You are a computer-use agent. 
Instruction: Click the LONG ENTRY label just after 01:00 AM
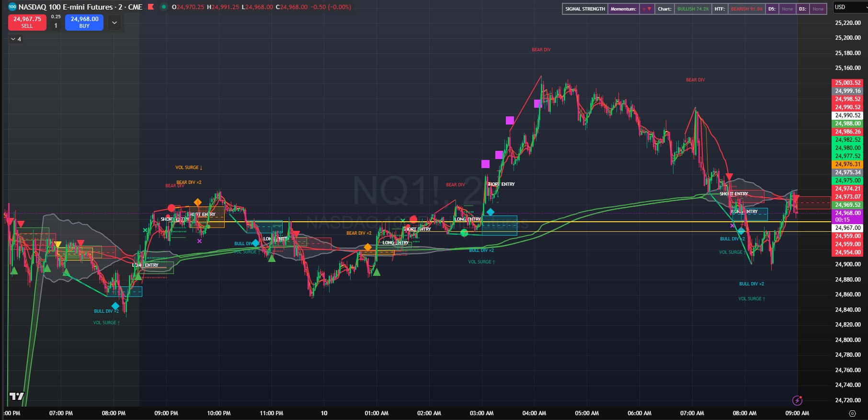tap(396, 243)
